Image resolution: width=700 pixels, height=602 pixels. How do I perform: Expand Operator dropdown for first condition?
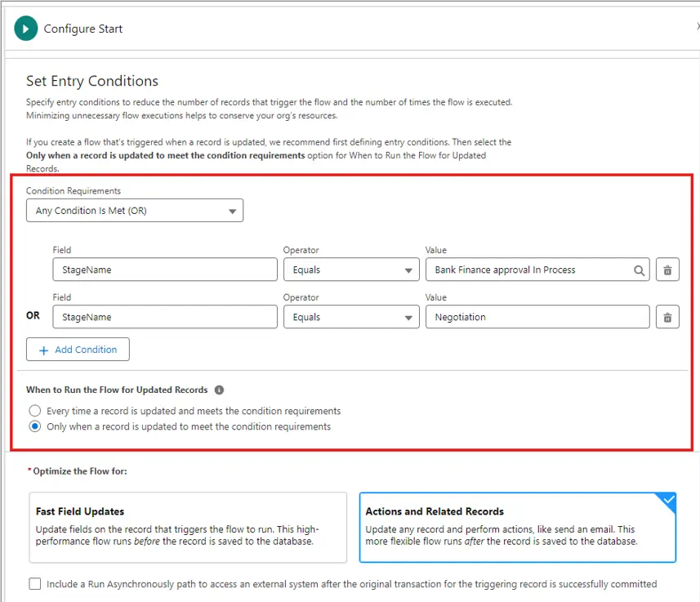[x=351, y=270]
